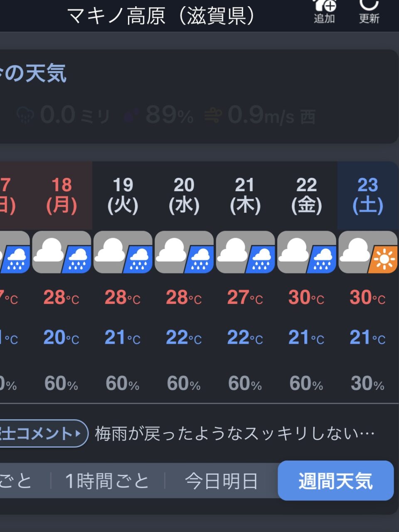Image resolution: width=399 pixels, height=532 pixels.
Task: Tap Thursday 21 cloudy-rain weather icon
Action: (x=245, y=252)
